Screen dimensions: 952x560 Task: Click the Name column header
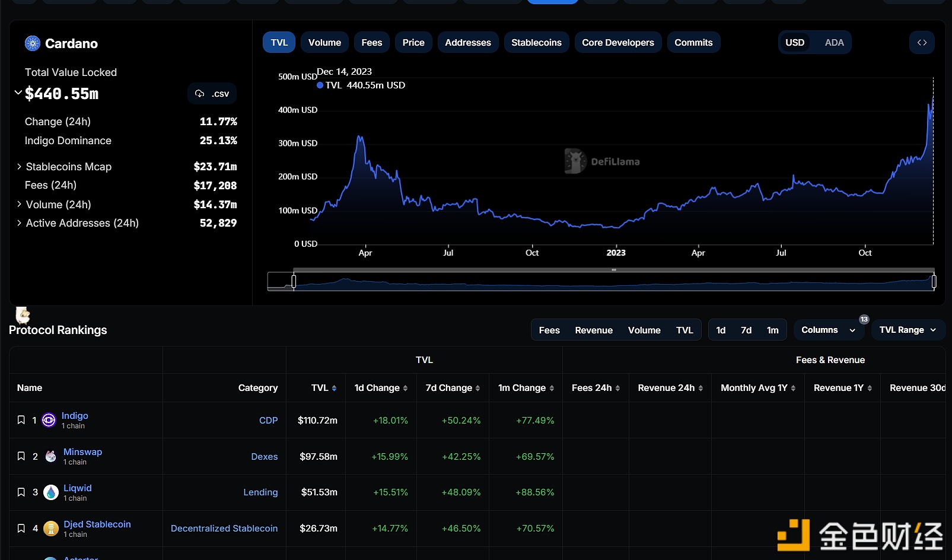[x=30, y=388]
